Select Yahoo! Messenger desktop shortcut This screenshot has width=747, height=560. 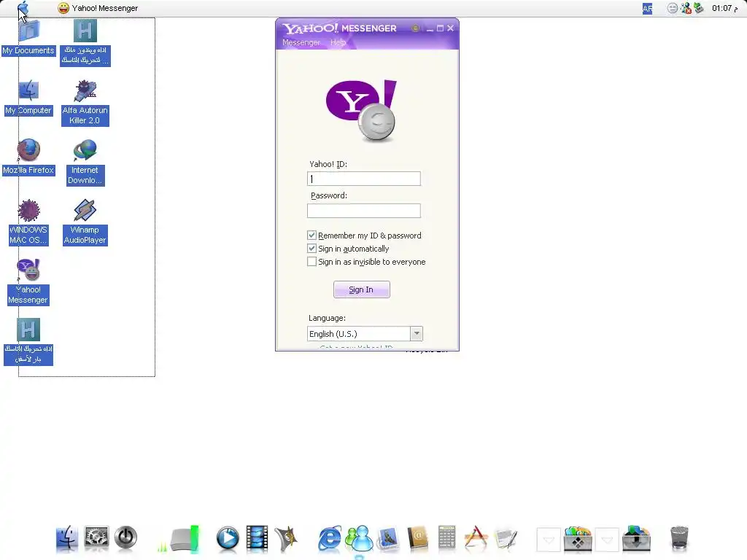coord(28,282)
